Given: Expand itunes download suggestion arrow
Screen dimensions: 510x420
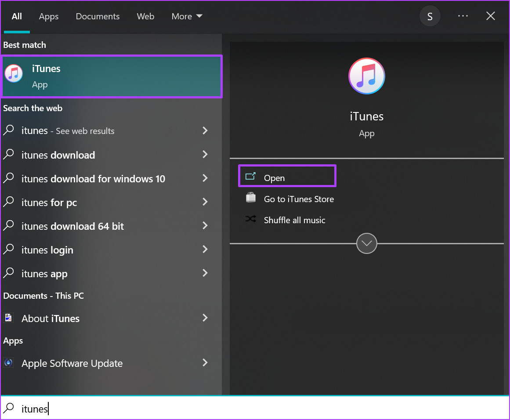Looking at the screenshot, I should (x=205, y=155).
